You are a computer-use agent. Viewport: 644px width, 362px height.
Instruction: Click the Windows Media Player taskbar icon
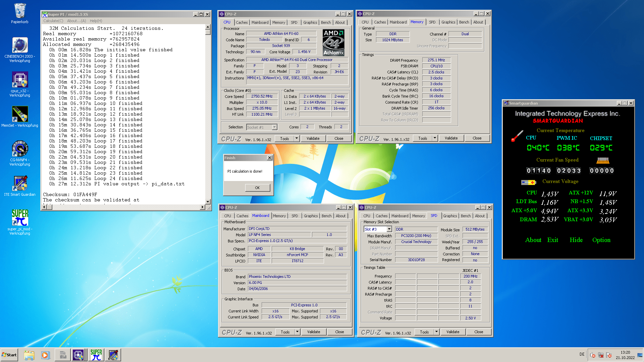(45, 355)
